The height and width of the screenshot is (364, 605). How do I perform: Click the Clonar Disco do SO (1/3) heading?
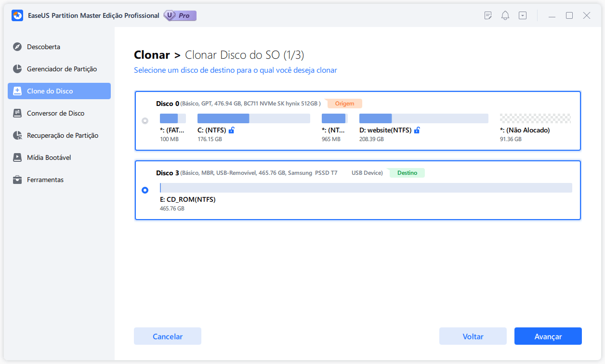(x=245, y=55)
